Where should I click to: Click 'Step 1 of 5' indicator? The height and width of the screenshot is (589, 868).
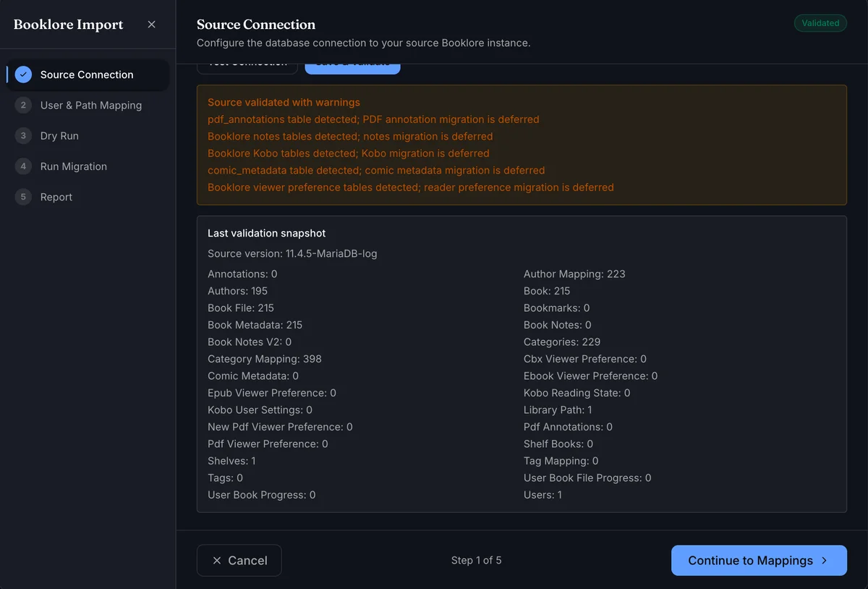(x=476, y=561)
